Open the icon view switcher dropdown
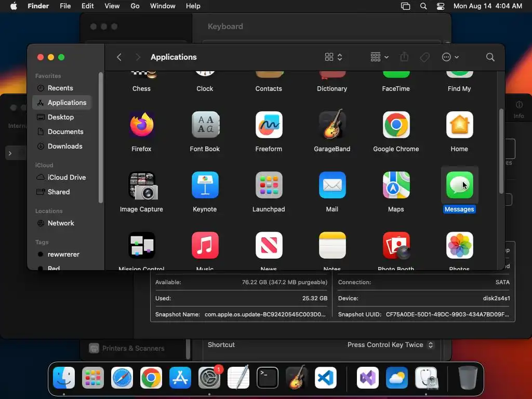The image size is (532, 399). 334,57
